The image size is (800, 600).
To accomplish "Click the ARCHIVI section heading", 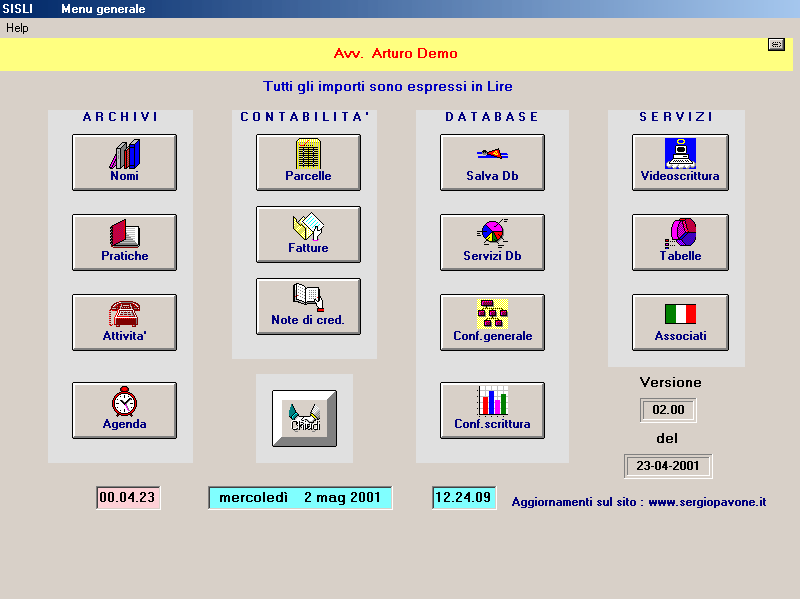I will click(120, 117).
